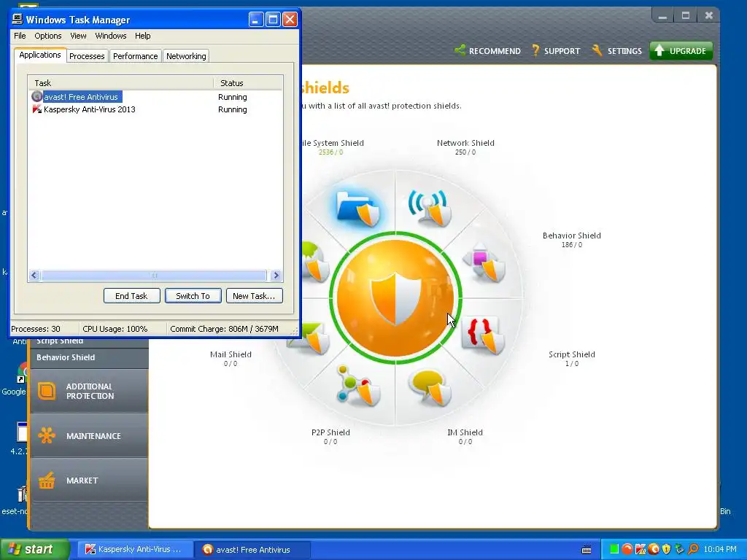Click the P2P Shield nodes icon

pyautogui.click(x=357, y=386)
